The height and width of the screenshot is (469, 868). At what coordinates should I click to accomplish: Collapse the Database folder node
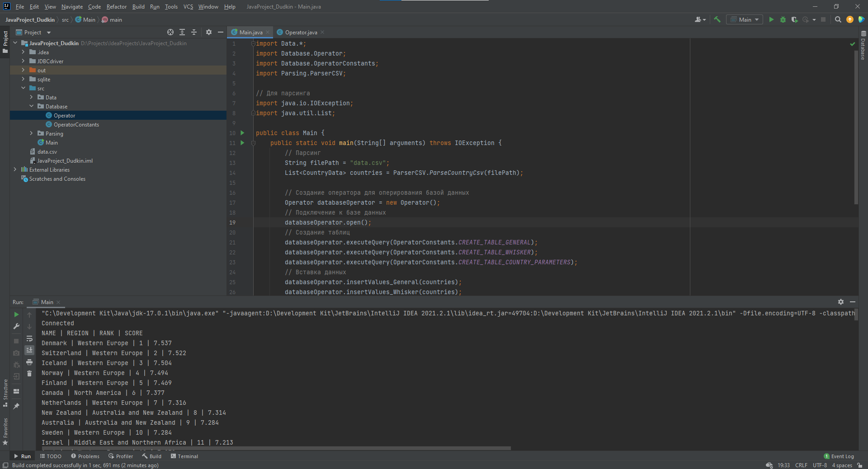(x=31, y=106)
